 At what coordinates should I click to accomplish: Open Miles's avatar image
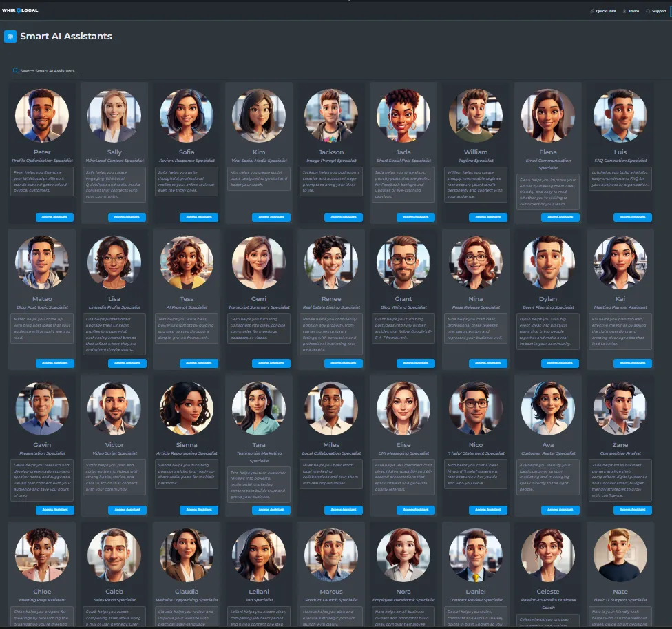[x=331, y=409]
